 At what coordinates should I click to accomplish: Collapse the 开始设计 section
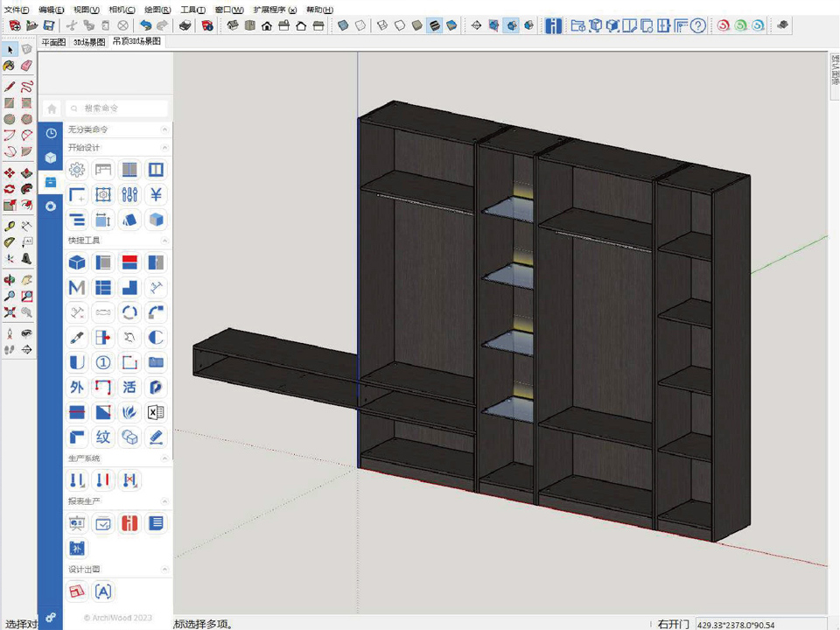tap(164, 148)
